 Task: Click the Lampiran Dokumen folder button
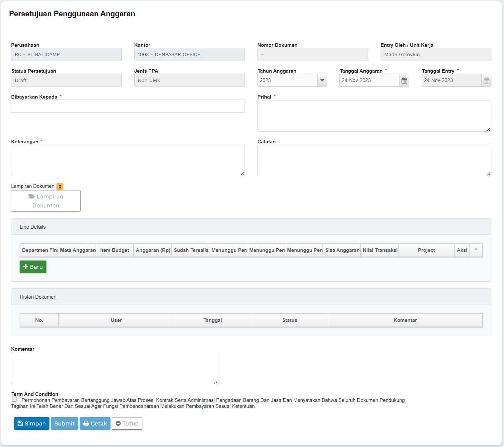point(46,201)
